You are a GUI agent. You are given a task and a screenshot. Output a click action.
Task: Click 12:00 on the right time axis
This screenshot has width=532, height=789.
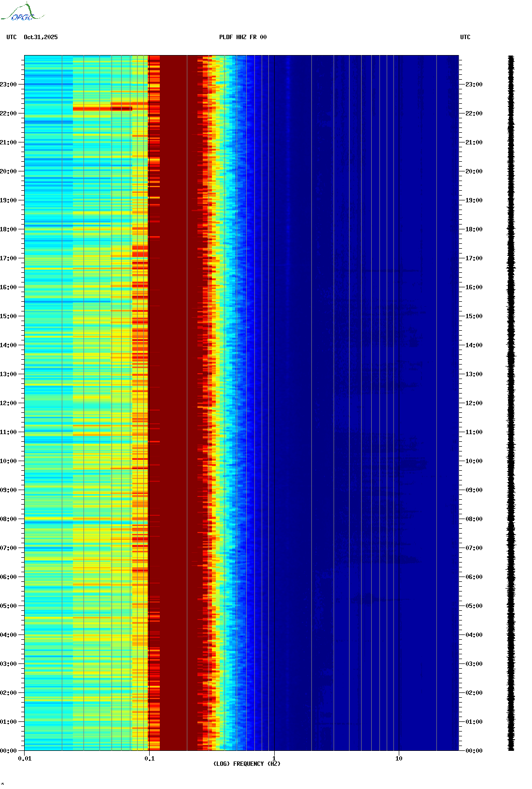474,403
